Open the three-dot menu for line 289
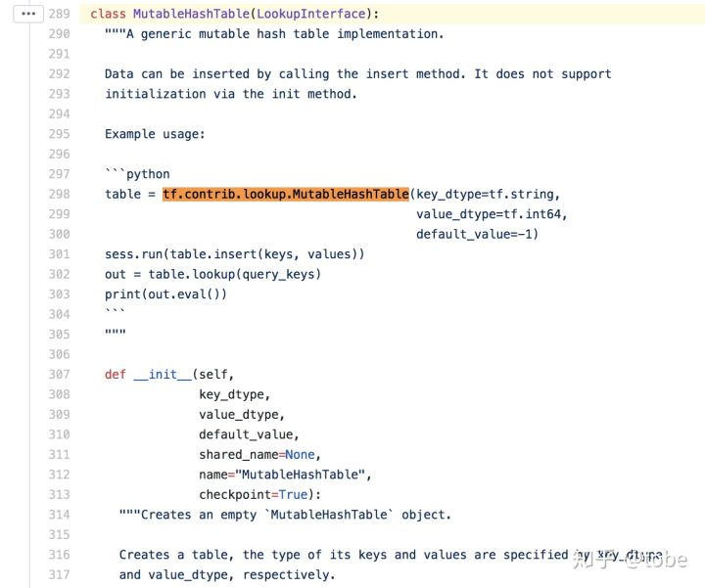This screenshot has width=705, height=588. coord(28,14)
